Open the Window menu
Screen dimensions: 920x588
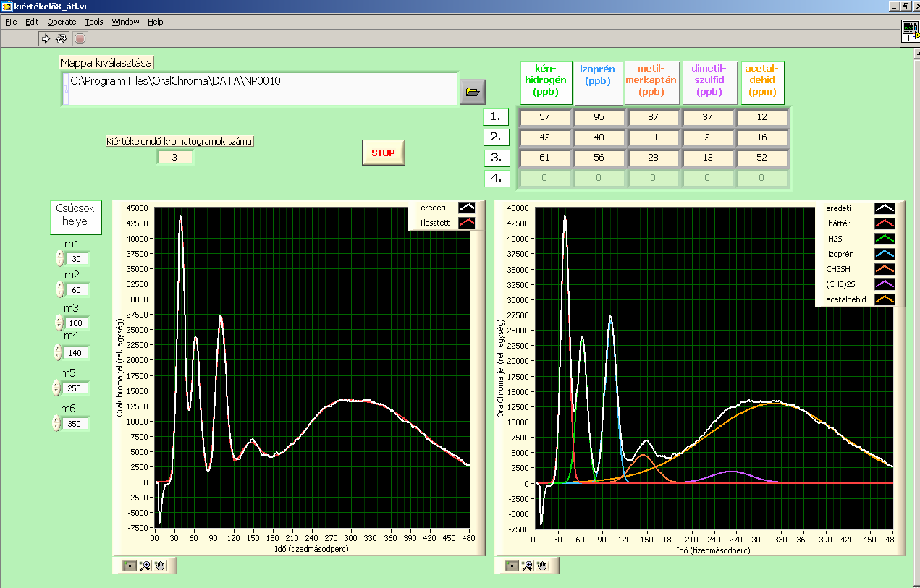pos(125,22)
